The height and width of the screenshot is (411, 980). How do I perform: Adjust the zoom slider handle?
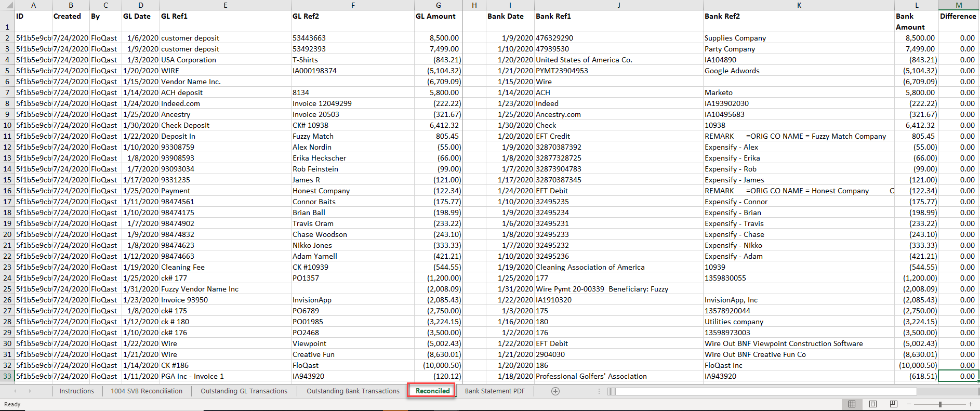pyautogui.click(x=940, y=404)
